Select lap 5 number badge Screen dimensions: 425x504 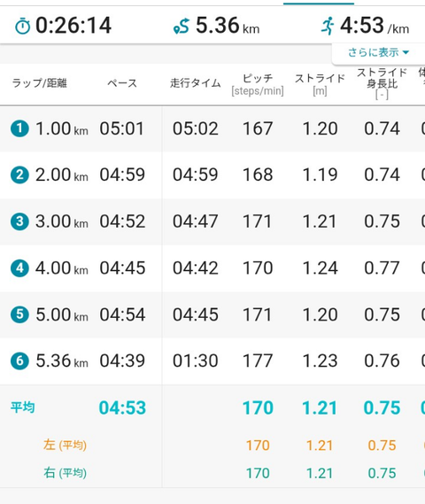pyautogui.click(x=19, y=314)
